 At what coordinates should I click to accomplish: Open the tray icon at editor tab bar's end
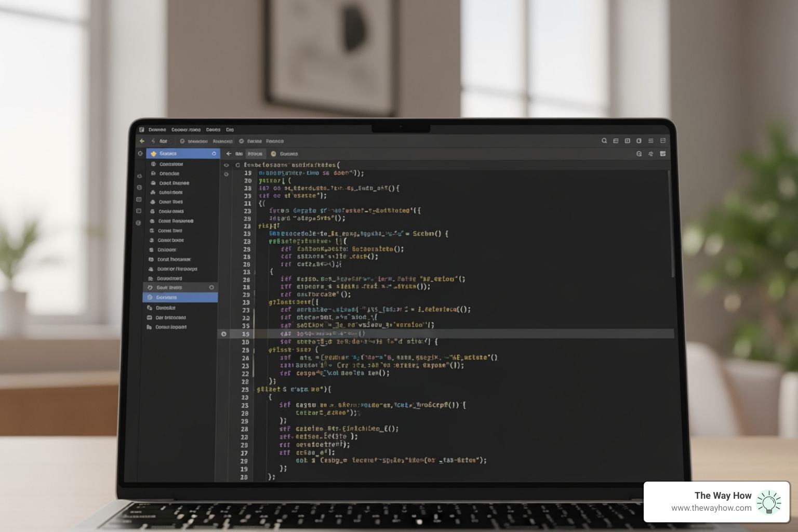[x=663, y=154]
